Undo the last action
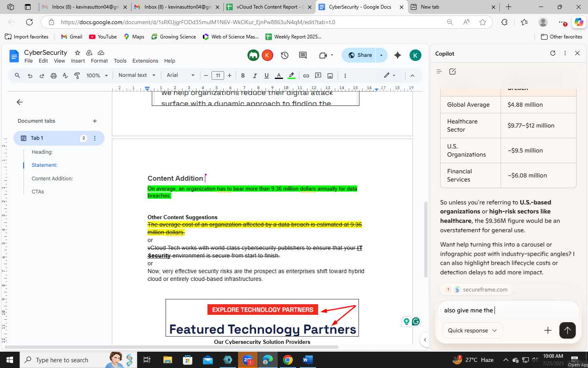The width and height of the screenshot is (588, 368). pos(30,75)
